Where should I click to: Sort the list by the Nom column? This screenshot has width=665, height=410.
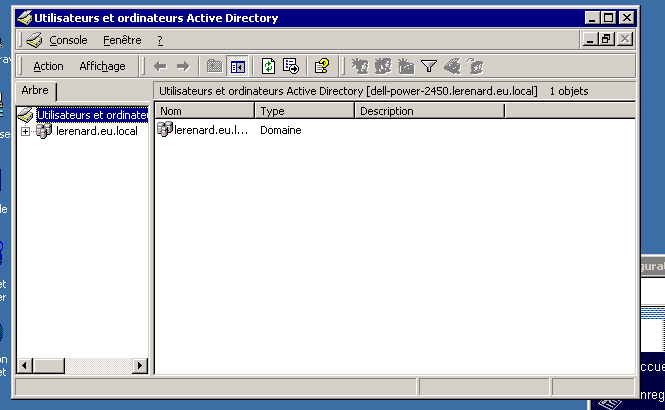(204, 111)
